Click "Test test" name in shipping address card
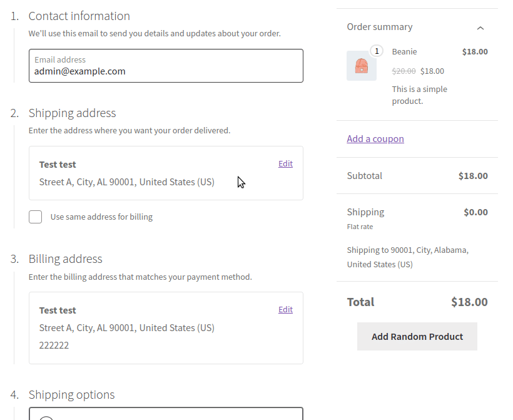513x420 pixels. pos(58,165)
